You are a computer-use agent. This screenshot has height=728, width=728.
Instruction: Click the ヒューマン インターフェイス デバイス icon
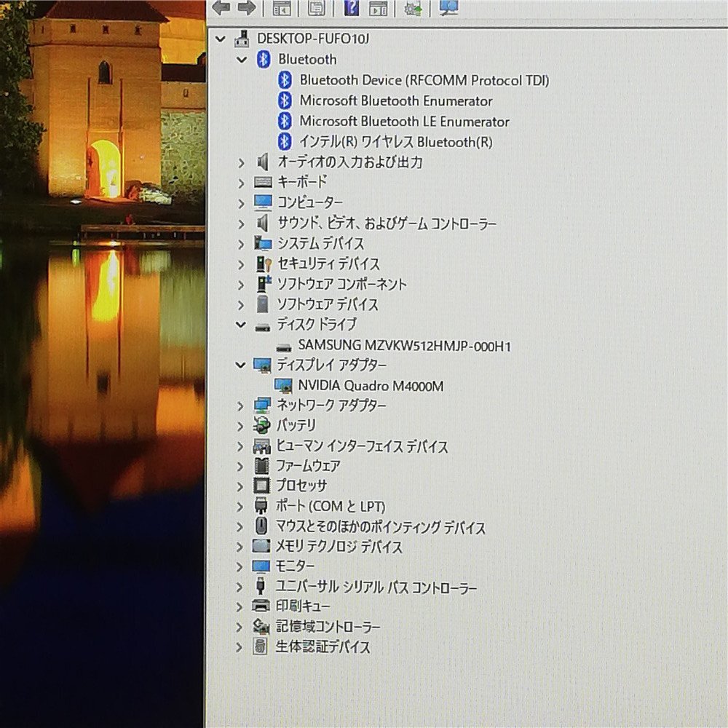(x=261, y=446)
